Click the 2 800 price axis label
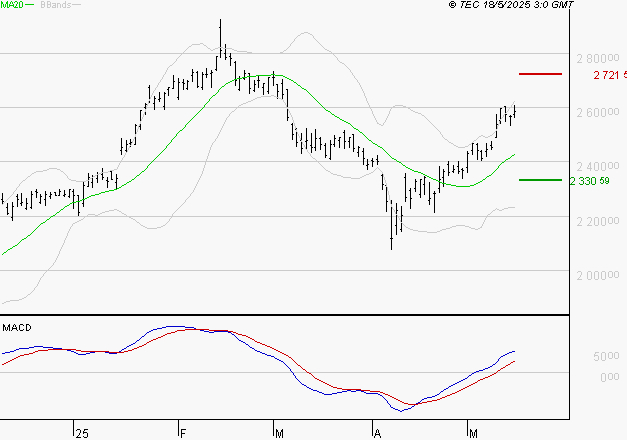This screenshot has width=627, height=440. 598,59
